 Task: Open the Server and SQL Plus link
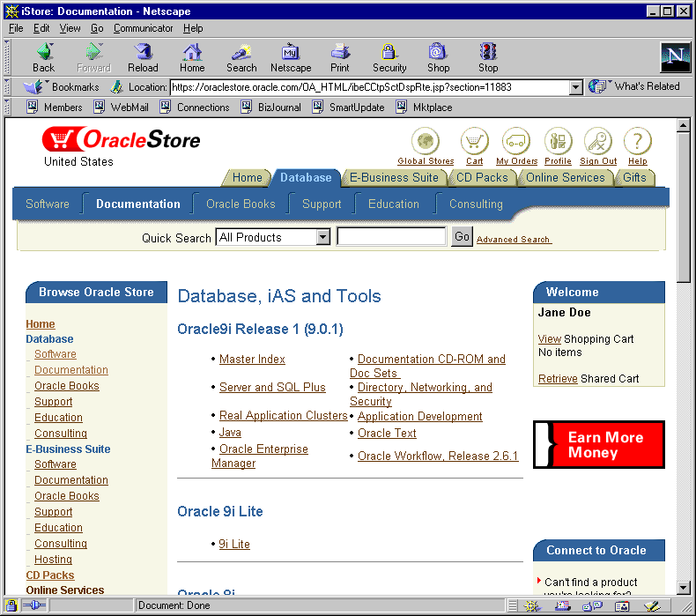272,387
